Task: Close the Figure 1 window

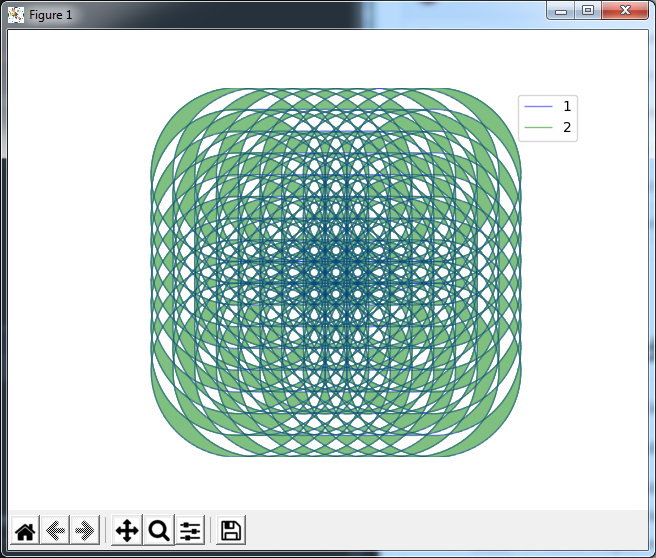Action: coord(625,10)
